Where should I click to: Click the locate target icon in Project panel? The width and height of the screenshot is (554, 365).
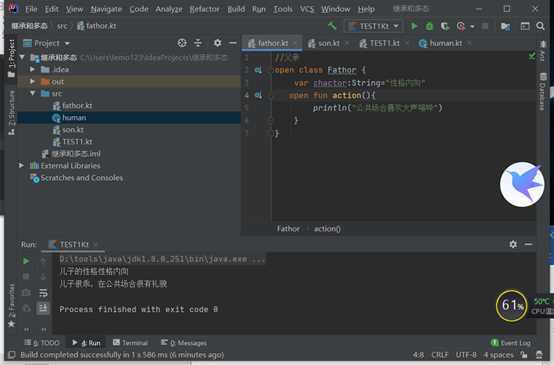click(182, 43)
